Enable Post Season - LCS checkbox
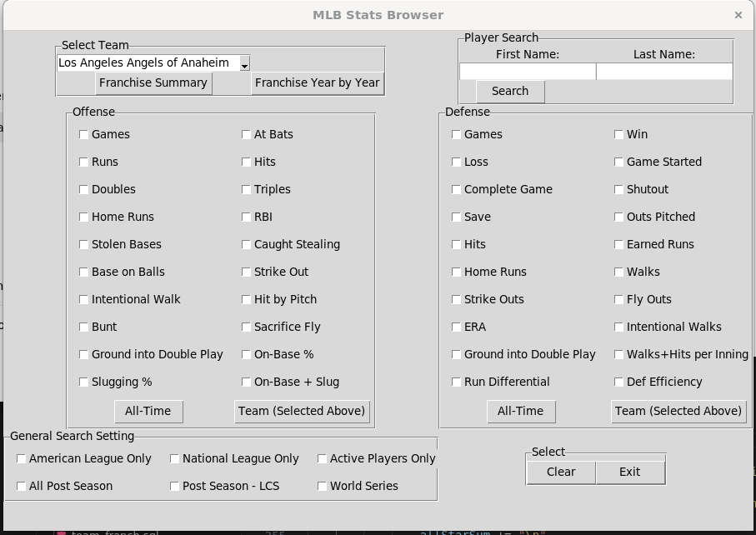756x535 pixels. coord(174,486)
